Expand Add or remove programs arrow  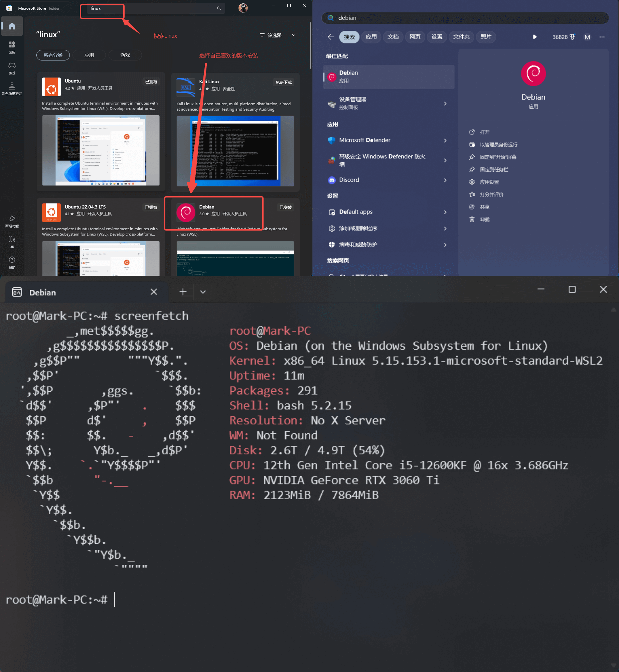click(445, 229)
